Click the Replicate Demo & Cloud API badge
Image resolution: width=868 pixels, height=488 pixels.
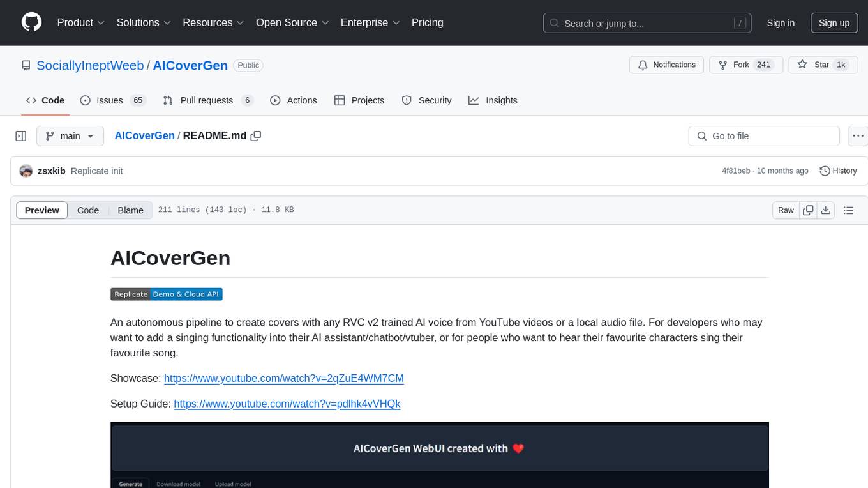pyautogui.click(x=167, y=294)
